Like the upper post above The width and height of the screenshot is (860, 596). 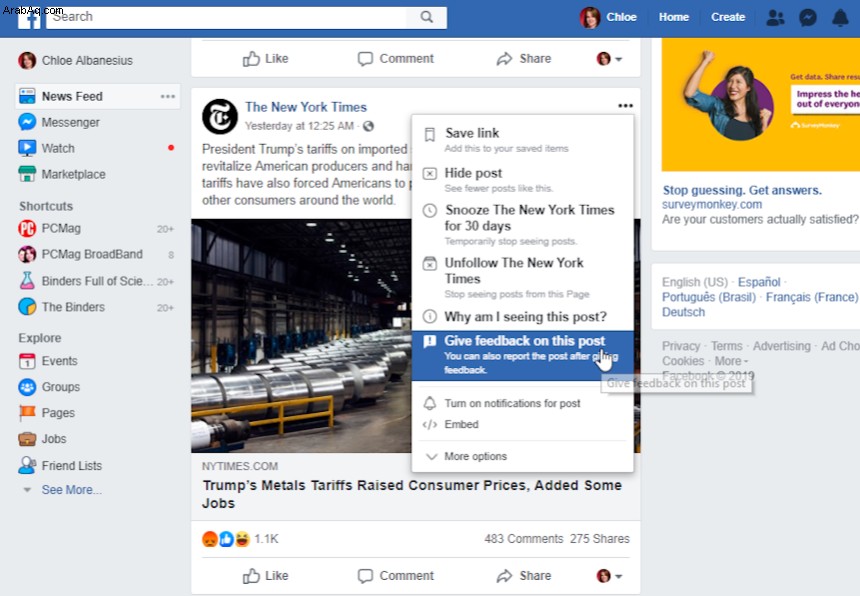[x=265, y=59]
